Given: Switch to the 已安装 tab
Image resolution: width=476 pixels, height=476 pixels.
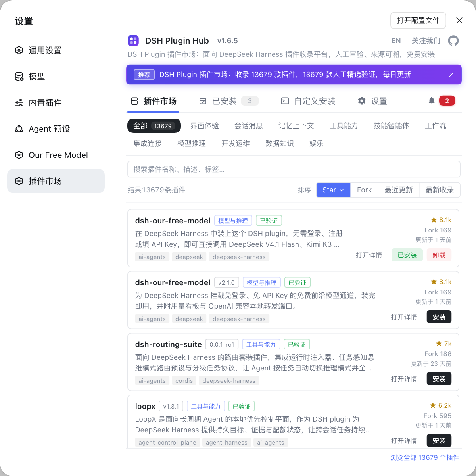Looking at the screenshot, I should 228,101.
